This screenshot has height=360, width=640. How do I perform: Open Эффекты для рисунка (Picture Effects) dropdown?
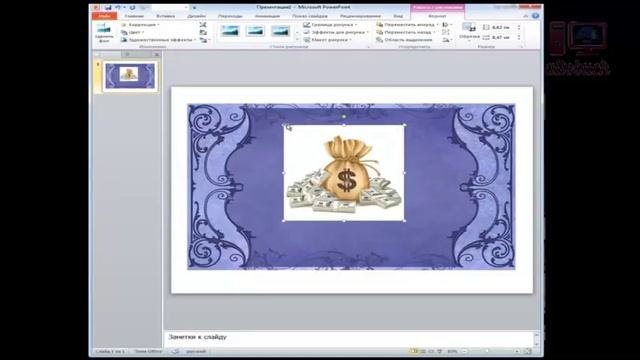click(x=336, y=32)
